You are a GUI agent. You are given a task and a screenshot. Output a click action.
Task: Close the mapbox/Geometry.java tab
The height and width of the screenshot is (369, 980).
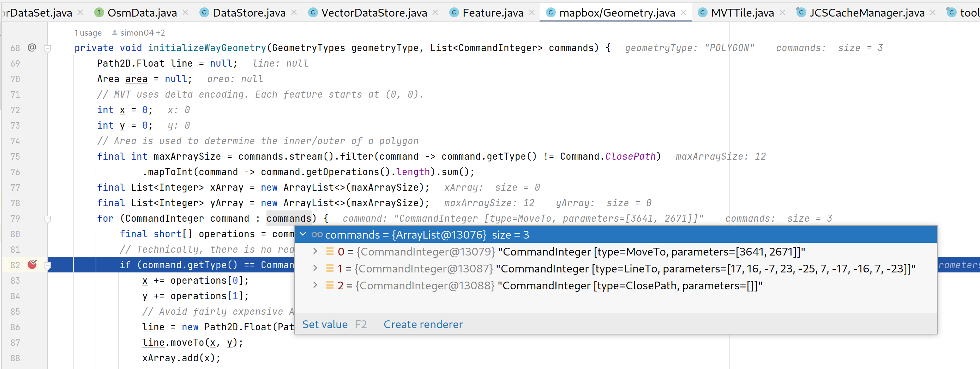(684, 13)
